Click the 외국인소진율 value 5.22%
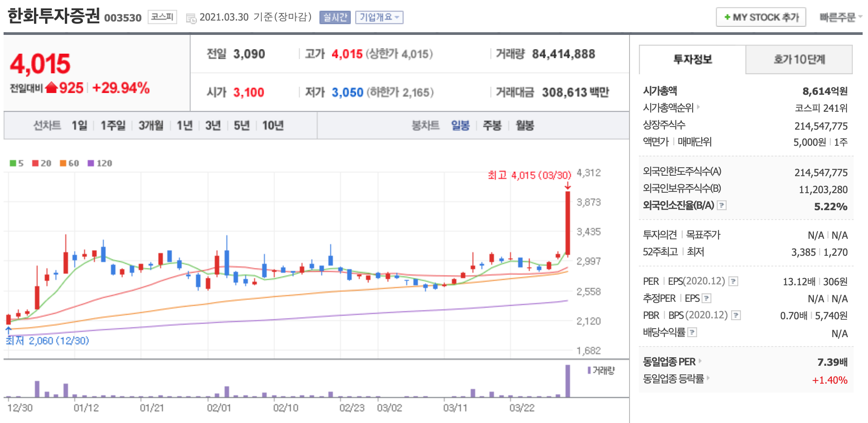Screen dimensions: 868x423 831,207
